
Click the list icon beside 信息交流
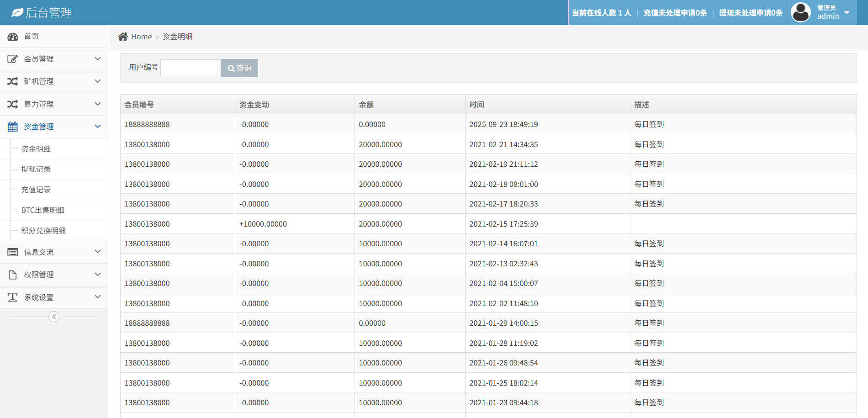pos(13,252)
